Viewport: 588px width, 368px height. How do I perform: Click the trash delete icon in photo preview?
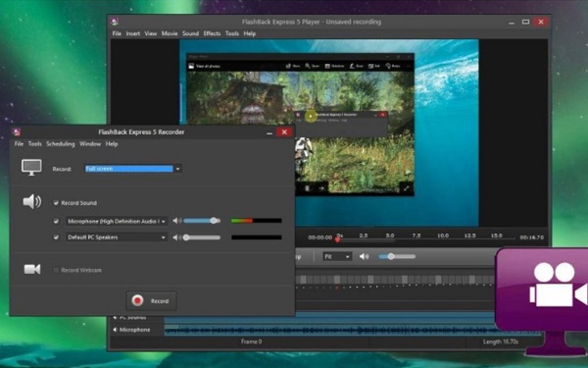tap(307, 188)
